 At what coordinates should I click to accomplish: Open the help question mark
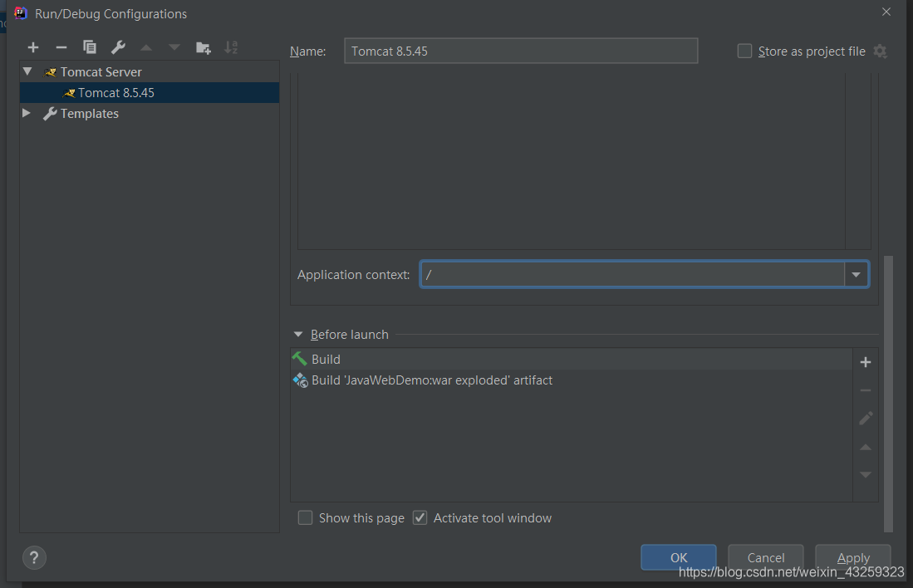(x=34, y=558)
